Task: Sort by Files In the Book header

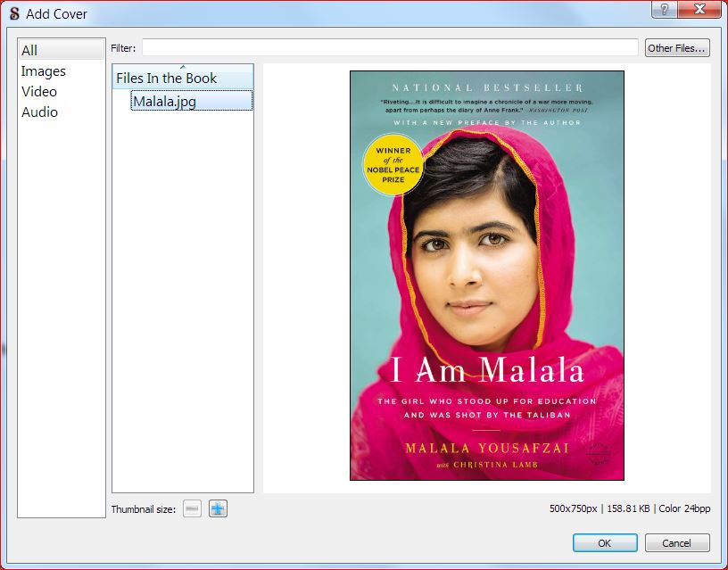Action: (x=183, y=77)
